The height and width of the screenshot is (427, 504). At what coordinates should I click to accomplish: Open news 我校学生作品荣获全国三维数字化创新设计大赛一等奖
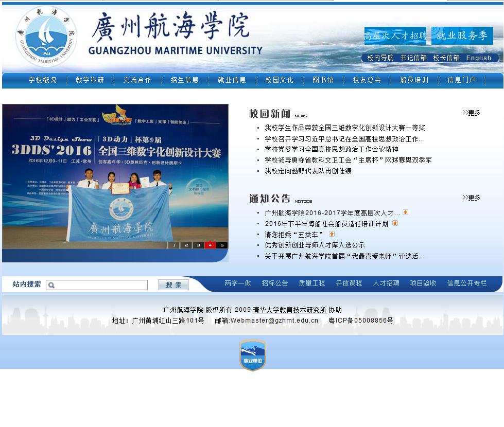pyautogui.click(x=345, y=128)
